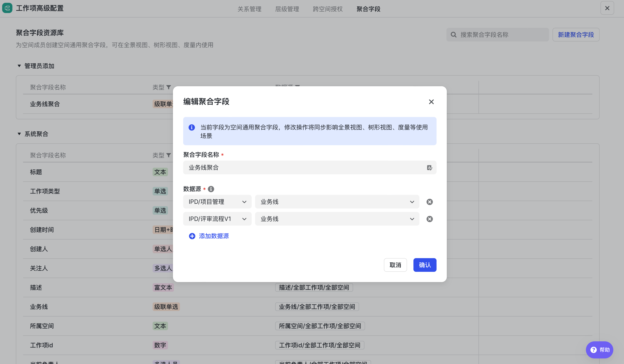
Task: Click the 创建时间 row name
Action: click(42, 230)
